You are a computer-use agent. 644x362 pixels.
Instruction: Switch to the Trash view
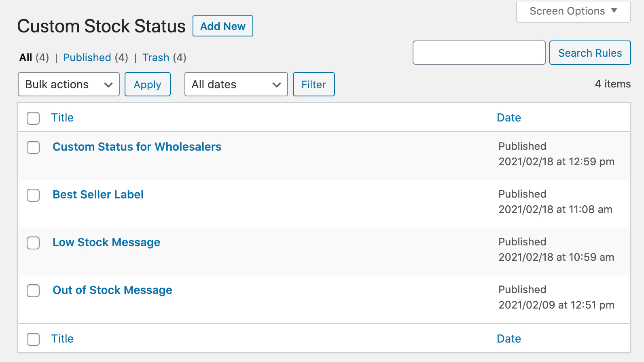(x=156, y=57)
